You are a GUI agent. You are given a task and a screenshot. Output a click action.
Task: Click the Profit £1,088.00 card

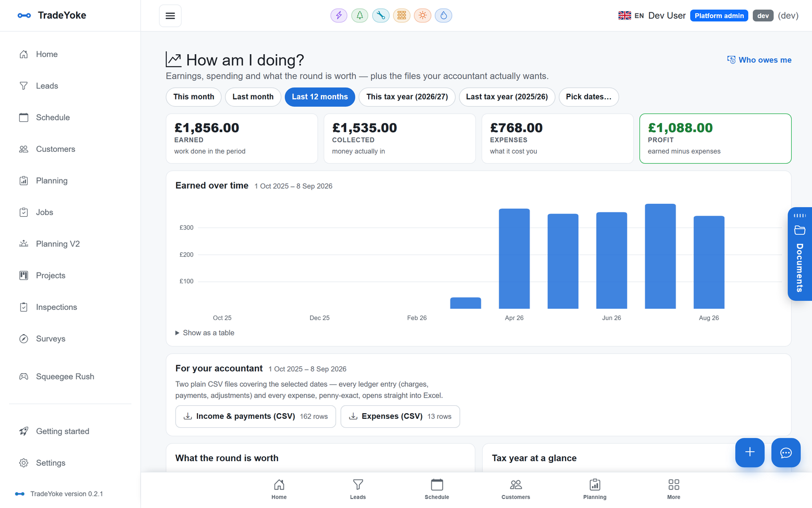(716, 139)
